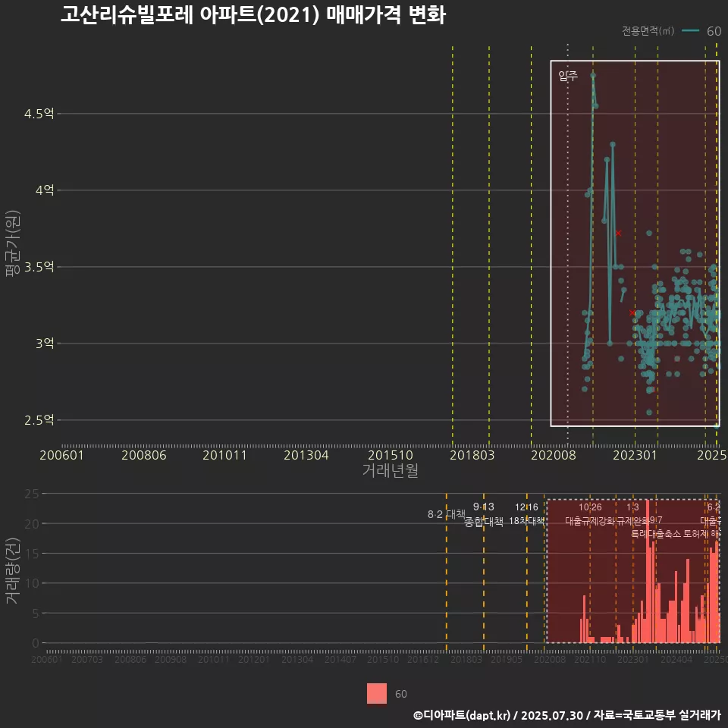This screenshot has height=728, width=728.
Task: Select 201011 on the price chart x-axis
Action: (224, 455)
